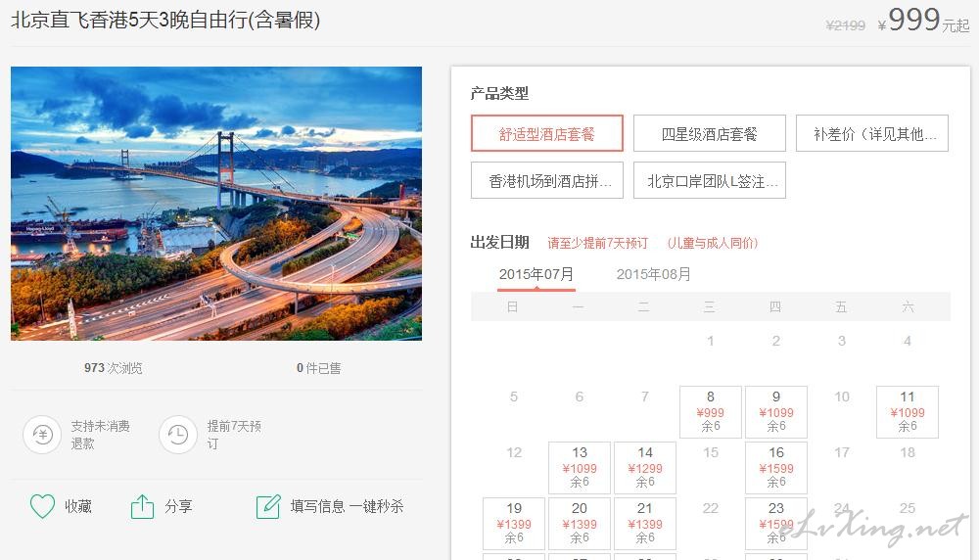Click the strikethrough ¥2199 original price

coord(846,25)
